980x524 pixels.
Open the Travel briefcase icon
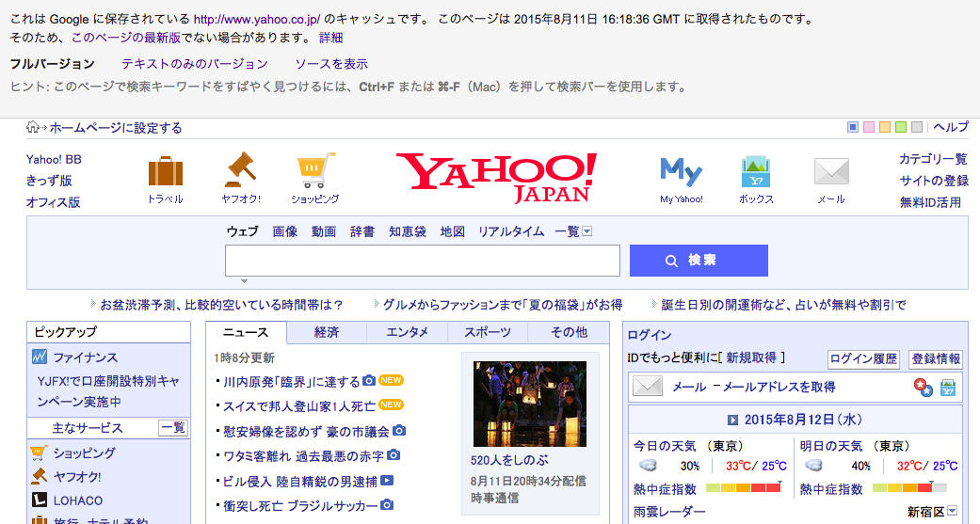(x=166, y=171)
